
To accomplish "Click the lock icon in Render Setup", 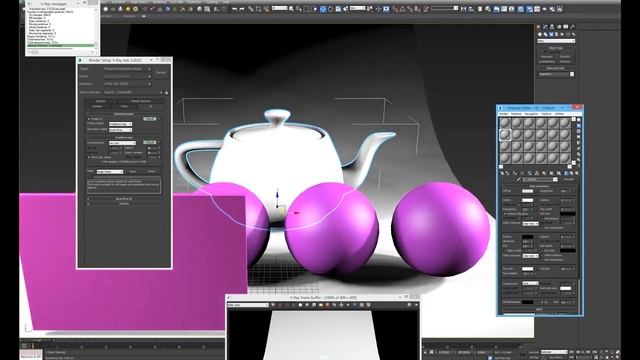I will (x=166, y=92).
